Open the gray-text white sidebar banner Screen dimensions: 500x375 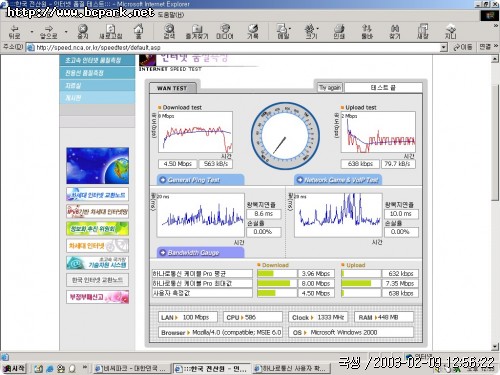tap(97, 280)
